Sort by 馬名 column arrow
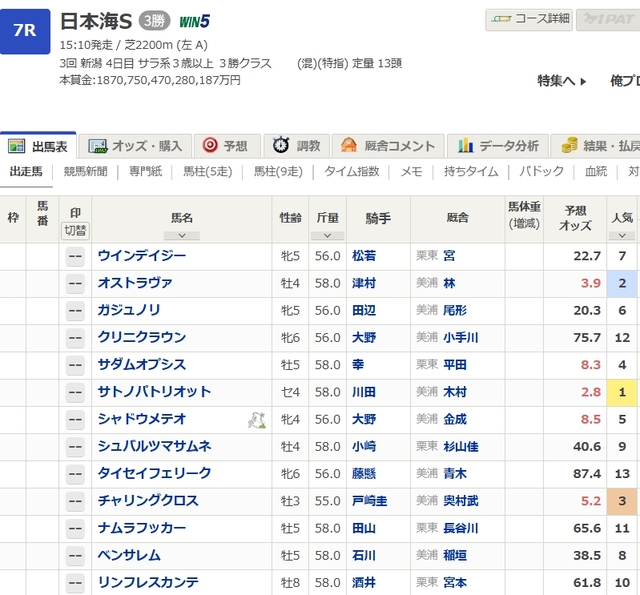The width and height of the screenshot is (640, 595). click(x=182, y=235)
